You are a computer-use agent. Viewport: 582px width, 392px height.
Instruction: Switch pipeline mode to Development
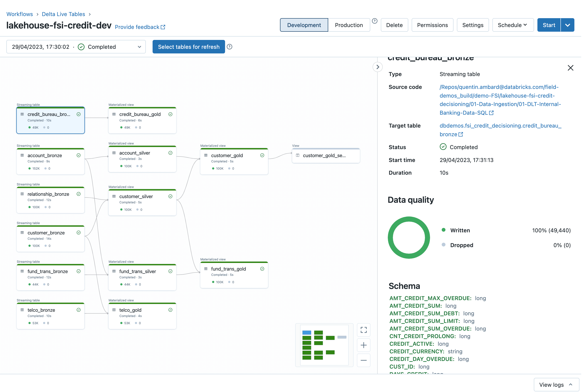[x=304, y=25]
